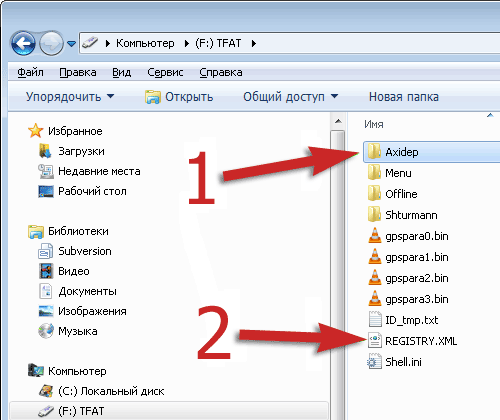The height and width of the screenshot is (420, 500).
Task: Select the REGISTRY.XML file icon
Action: [x=375, y=341]
